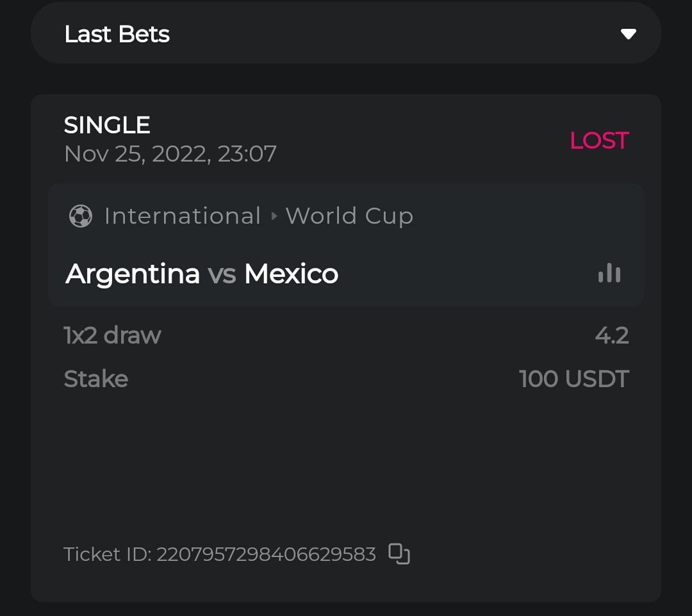Image resolution: width=692 pixels, height=616 pixels.
Task: Click the 4.2 odds value
Action: click(x=612, y=335)
